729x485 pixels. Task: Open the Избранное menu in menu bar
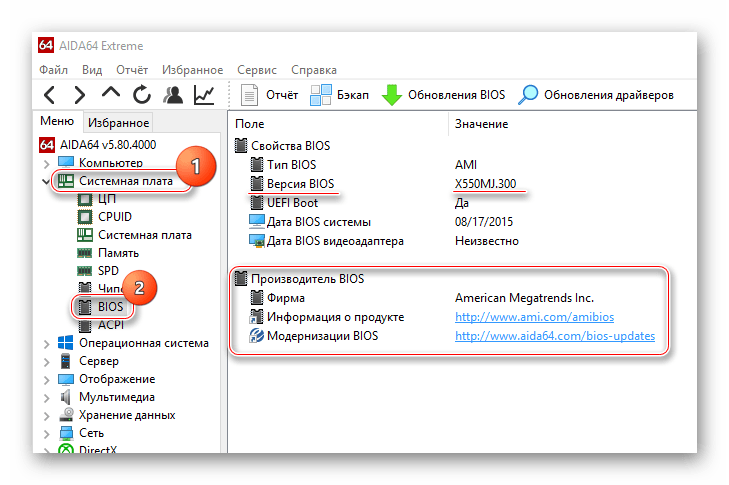192,70
